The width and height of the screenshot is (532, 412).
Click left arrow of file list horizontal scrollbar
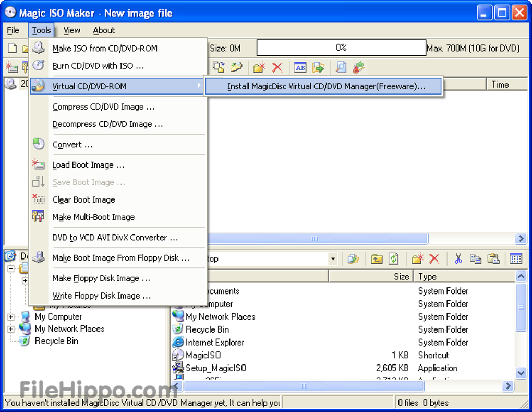pyautogui.click(x=176, y=386)
